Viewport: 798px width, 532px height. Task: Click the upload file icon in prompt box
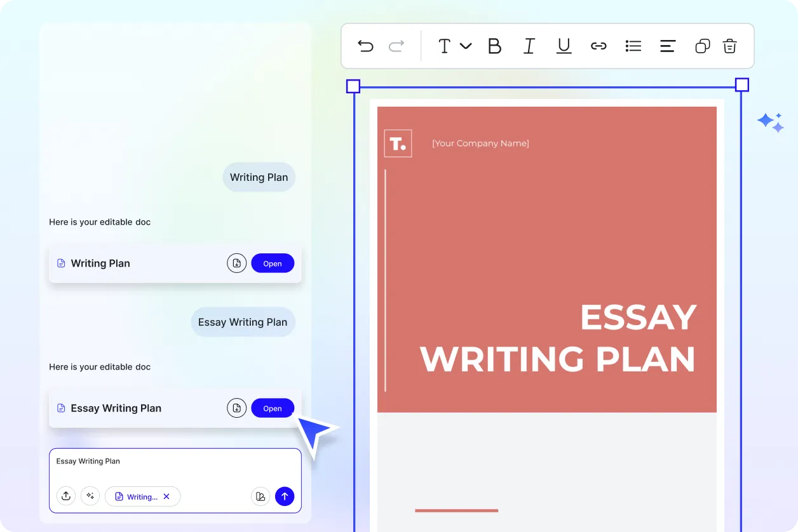[x=66, y=496]
